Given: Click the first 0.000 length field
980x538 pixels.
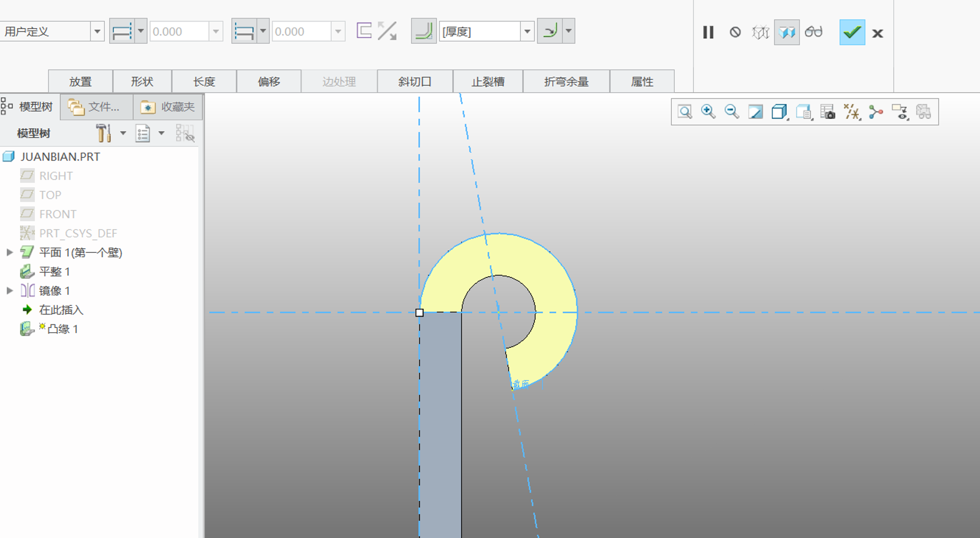Looking at the screenshot, I should point(179,31).
